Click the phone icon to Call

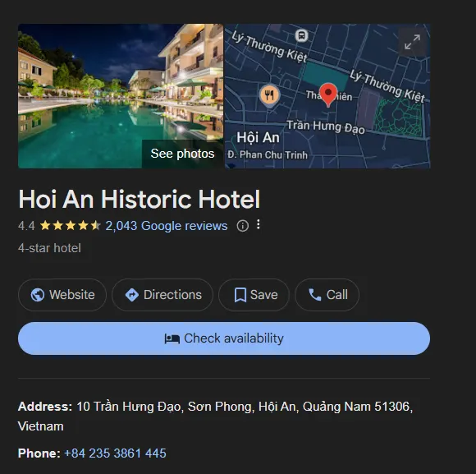tap(315, 295)
